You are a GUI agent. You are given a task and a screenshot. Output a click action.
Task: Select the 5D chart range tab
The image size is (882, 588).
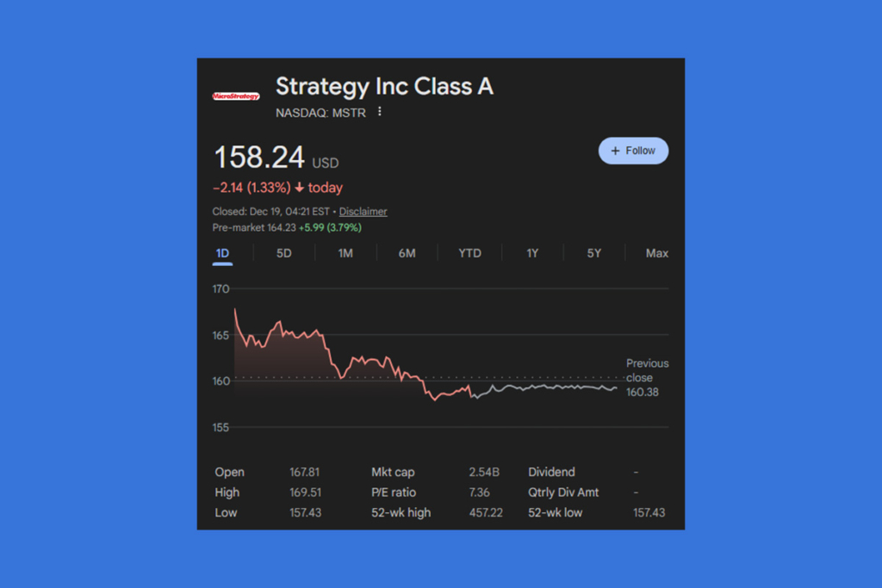pyautogui.click(x=283, y=252)
